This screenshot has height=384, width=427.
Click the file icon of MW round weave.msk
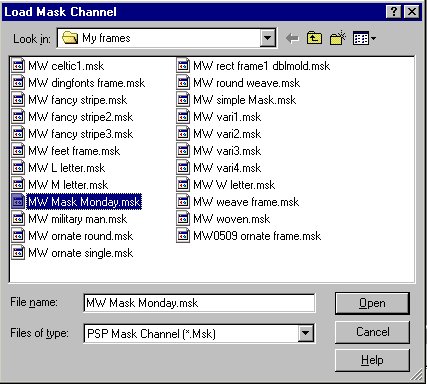183,83
